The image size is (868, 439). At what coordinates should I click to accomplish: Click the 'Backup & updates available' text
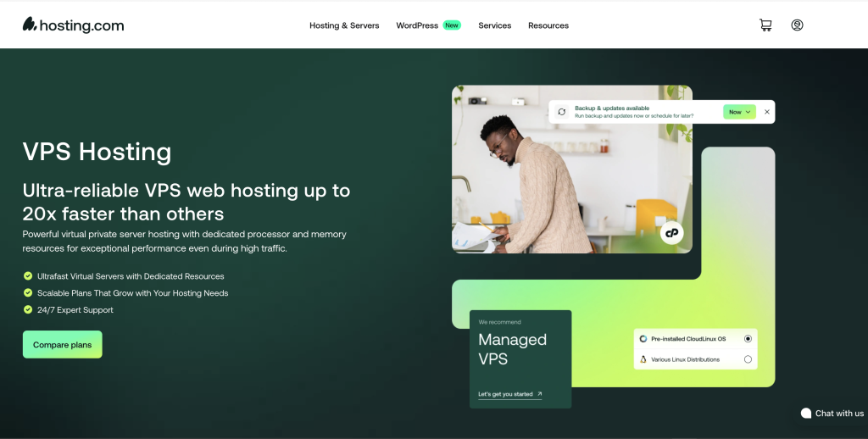(612, 108)
